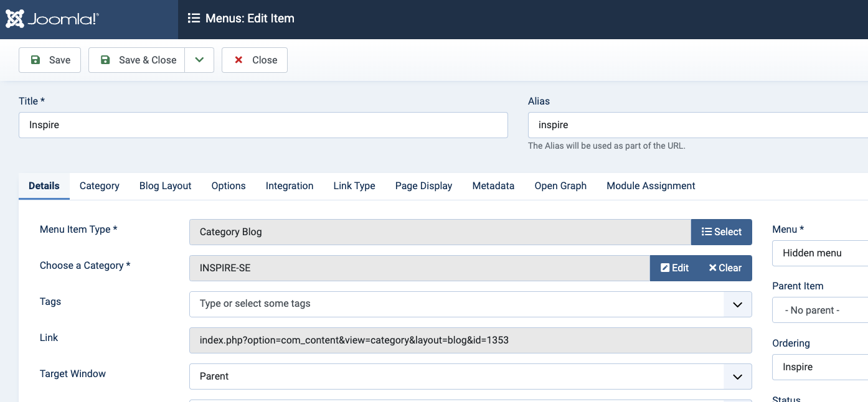Open the Tags dropdown chevron

coord(737,304)
